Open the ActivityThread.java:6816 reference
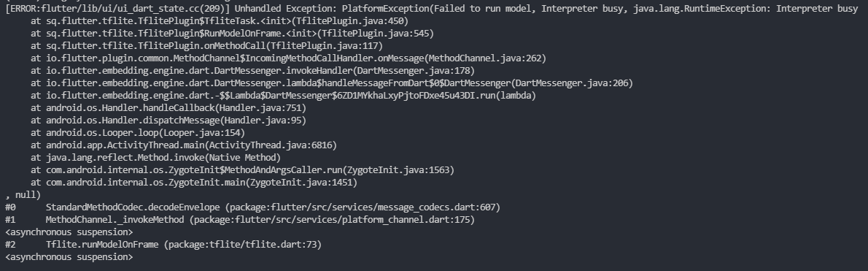The width and height of the screenshot is (868, 271). [271, 145]
